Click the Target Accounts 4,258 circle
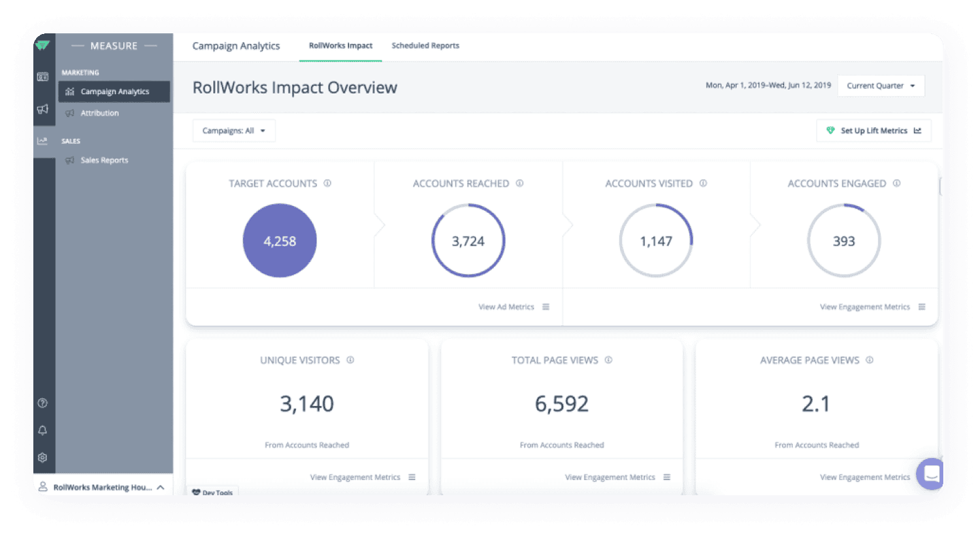Viewport: 980px width, 534px height. point(280,241)
